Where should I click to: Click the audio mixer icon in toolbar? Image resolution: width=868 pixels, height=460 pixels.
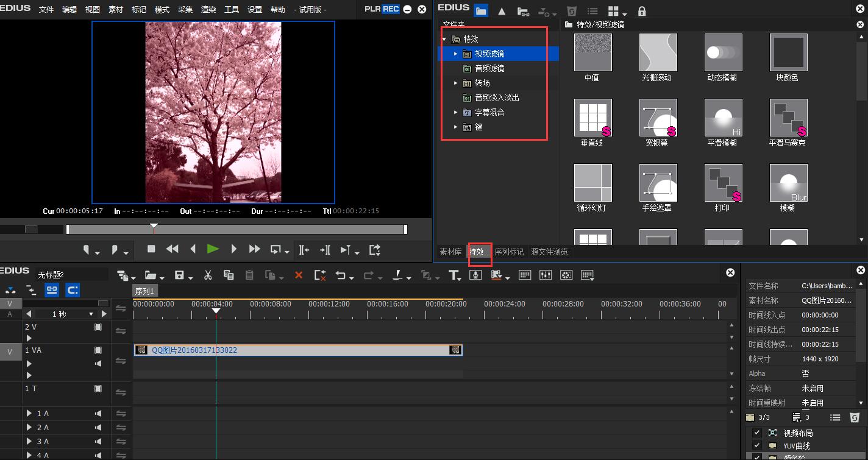(x=545, y=275)
